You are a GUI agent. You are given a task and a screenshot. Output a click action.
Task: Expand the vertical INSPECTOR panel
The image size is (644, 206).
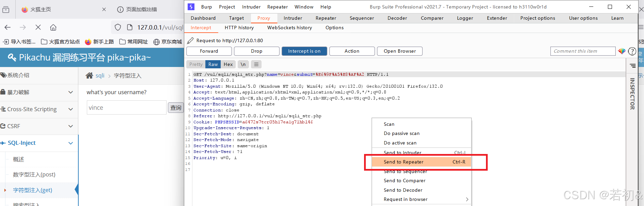coord(632,94)
